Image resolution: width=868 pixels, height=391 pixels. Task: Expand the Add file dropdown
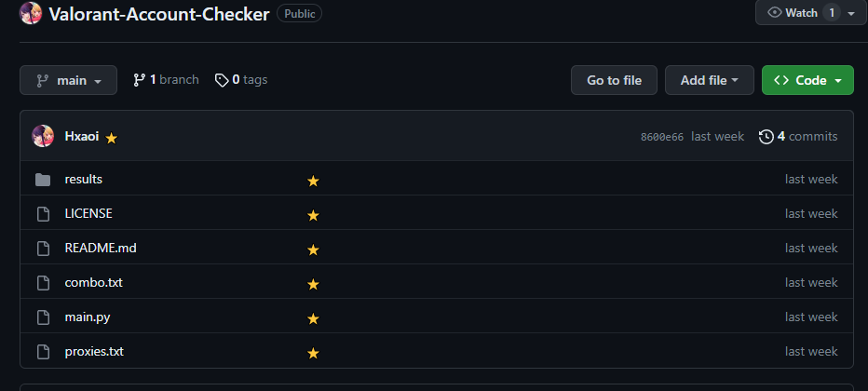(x=709, y=80)
